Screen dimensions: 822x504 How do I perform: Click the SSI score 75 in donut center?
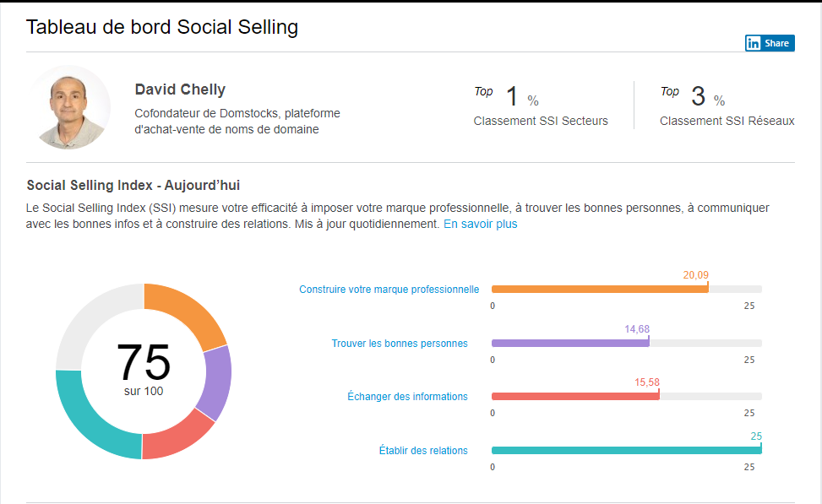click(x=144, y=363)
